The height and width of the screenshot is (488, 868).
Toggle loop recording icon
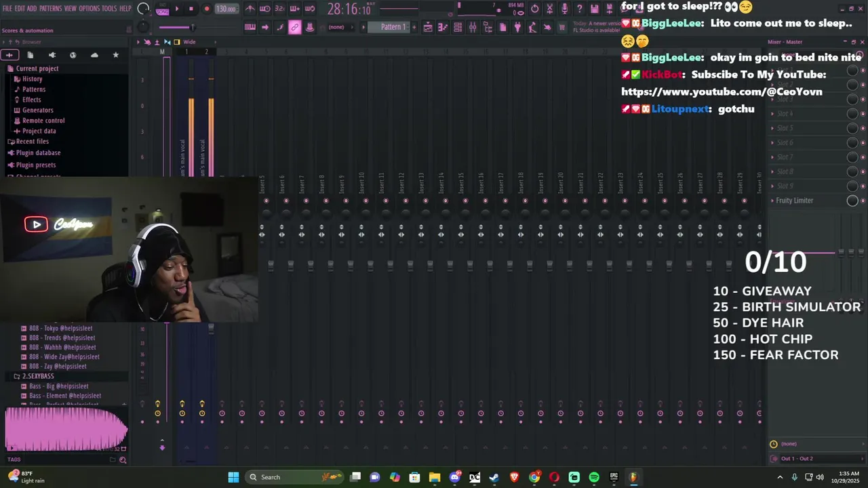pos(309,9)
